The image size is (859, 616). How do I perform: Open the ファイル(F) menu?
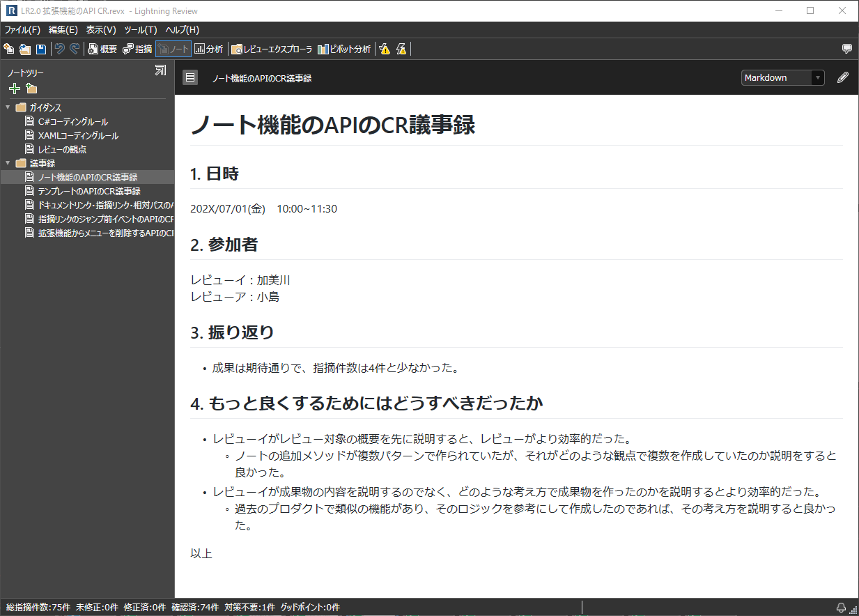(x=22, y=30)
